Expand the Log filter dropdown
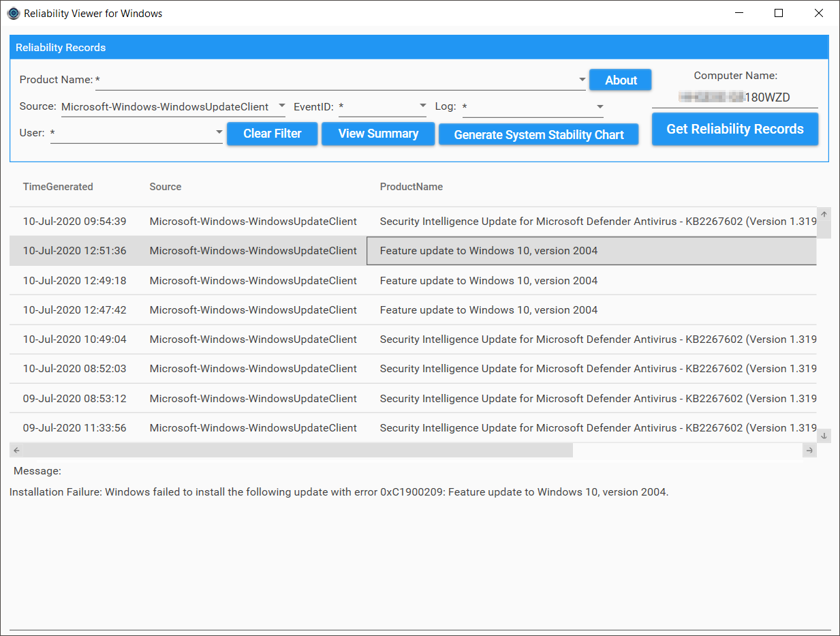840x636 pixels. (x=600, y=106)
